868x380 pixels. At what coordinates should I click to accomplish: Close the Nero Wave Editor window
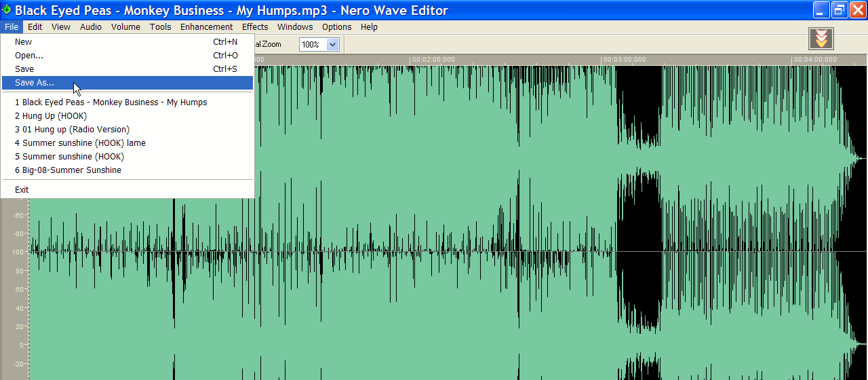coord(857,9)
